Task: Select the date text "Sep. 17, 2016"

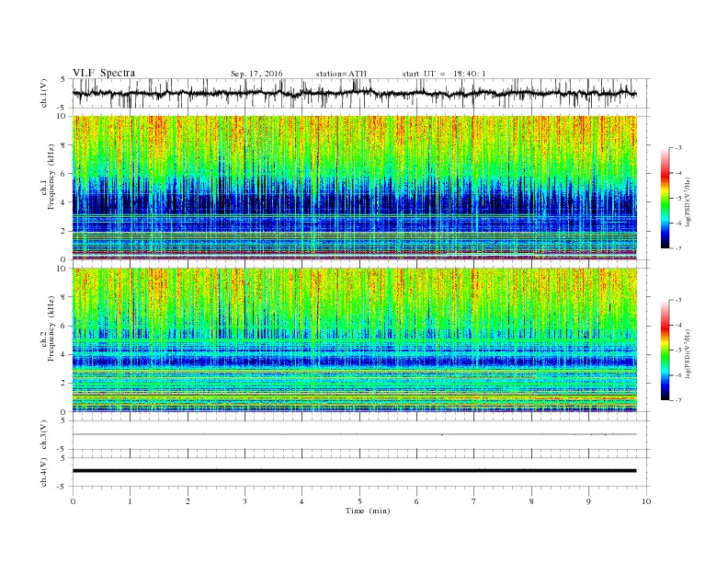Action: (x=256, y=74)
